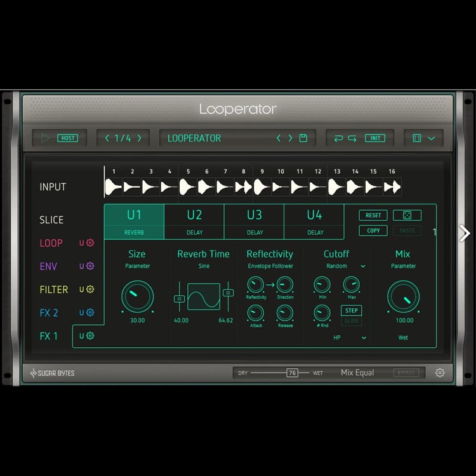Click the INIT button
Viewport: 476px width, 476px height.
tap(375, 138)
